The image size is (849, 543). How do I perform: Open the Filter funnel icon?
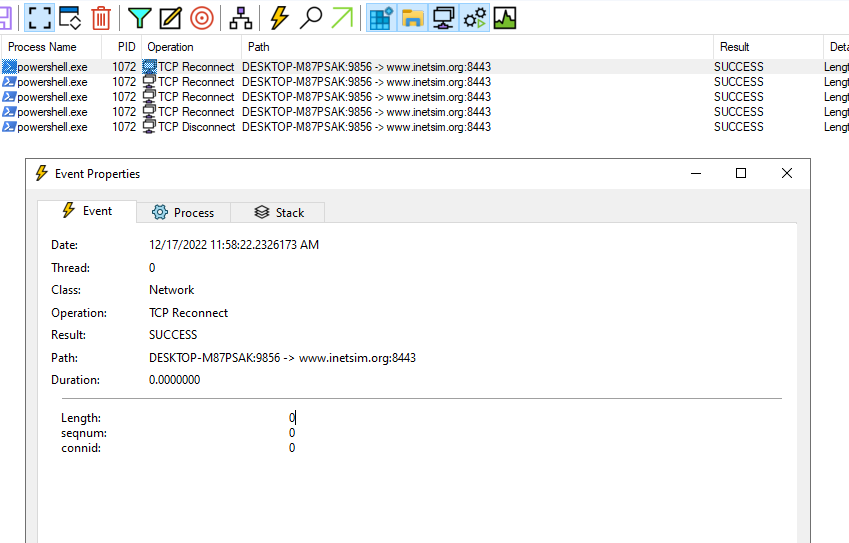(x=140, y=17)
